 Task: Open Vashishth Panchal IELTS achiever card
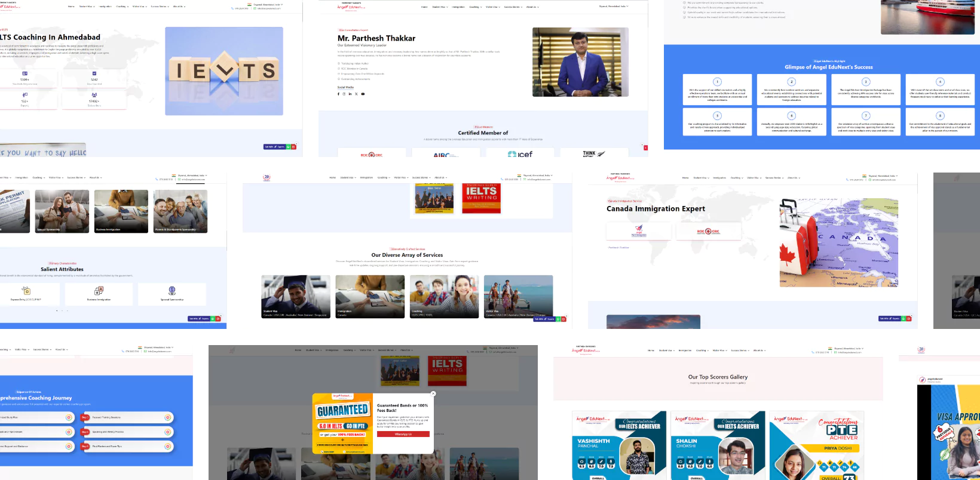tap(619, 445)
